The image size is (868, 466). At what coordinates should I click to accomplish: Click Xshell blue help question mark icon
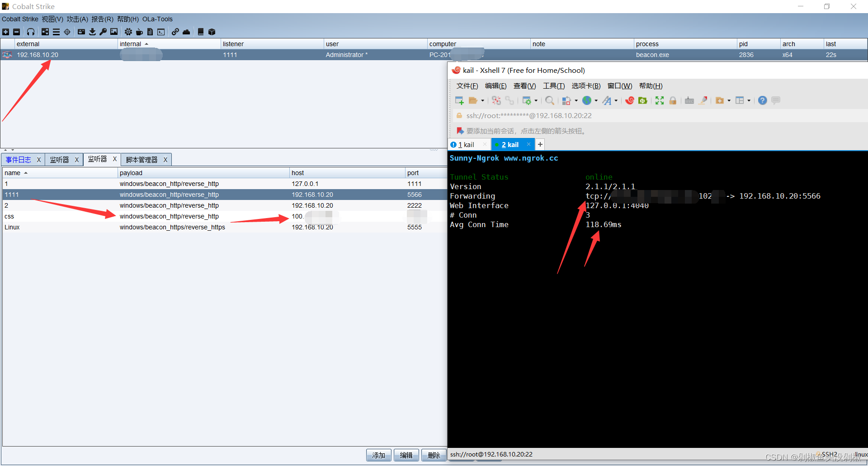pyautogui.click(x=763, y=100)
